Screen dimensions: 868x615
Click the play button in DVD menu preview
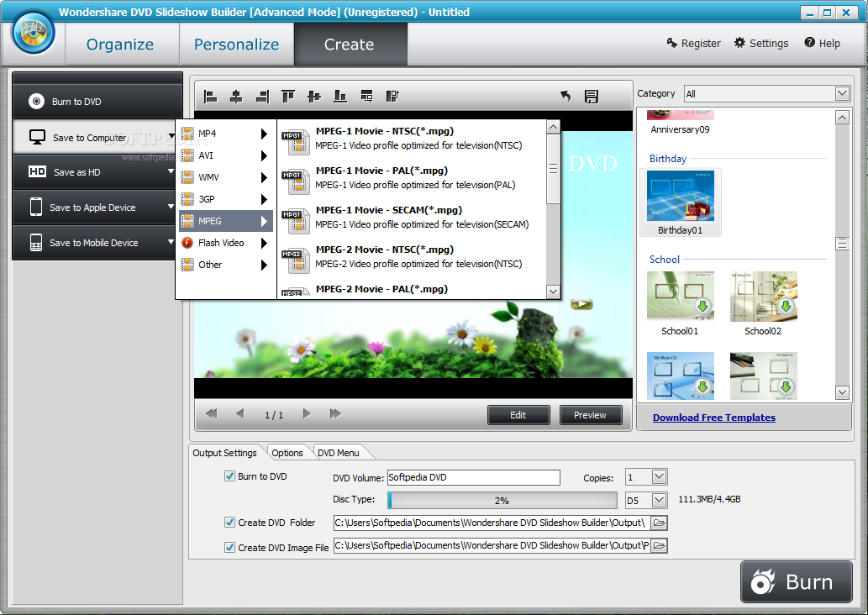[x=581, y=304]
